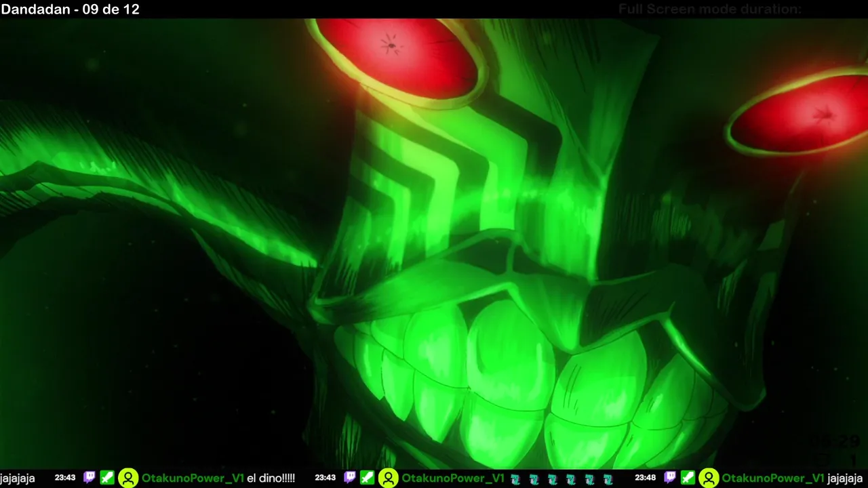Image resolution: width=868 pixels, height=488 pixels.
Task: Click the 23:43 timestamp of the "el dino!!!!!" message
Action: [x=65, y=478]
